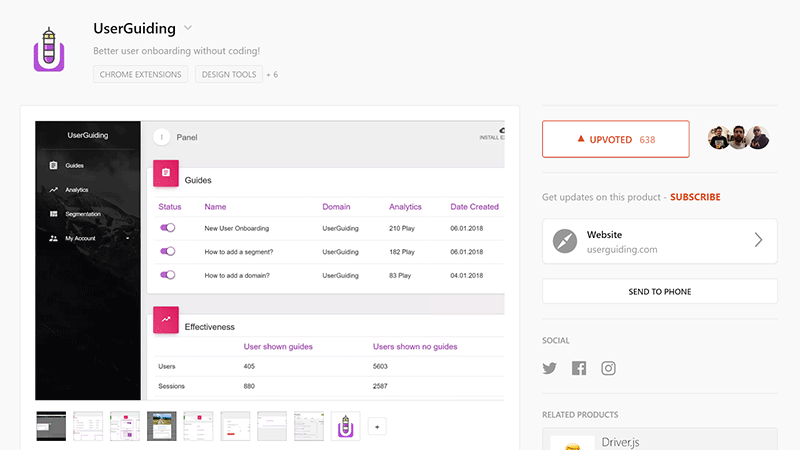Select the second gallery thumbnail
The width and height of the screenshot is (800, 450).
coord(88,426)
